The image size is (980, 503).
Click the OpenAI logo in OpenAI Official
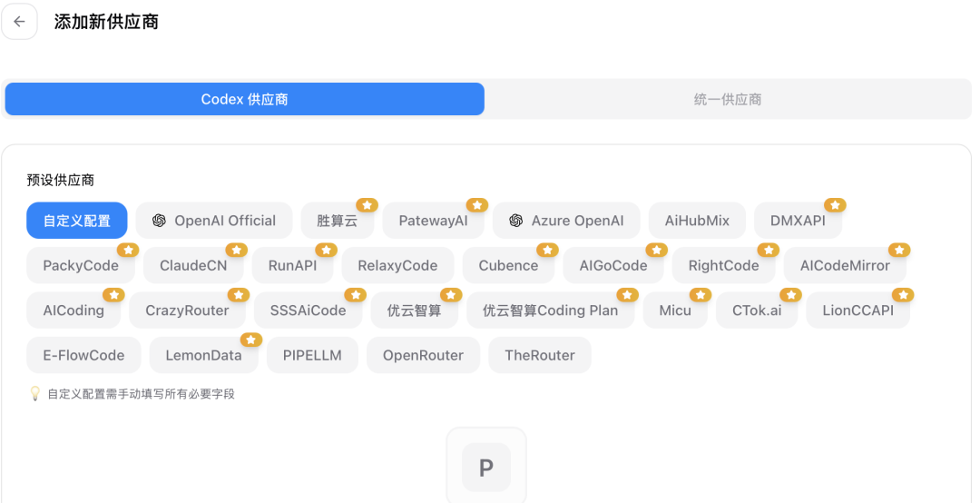(x=159, y=221)
